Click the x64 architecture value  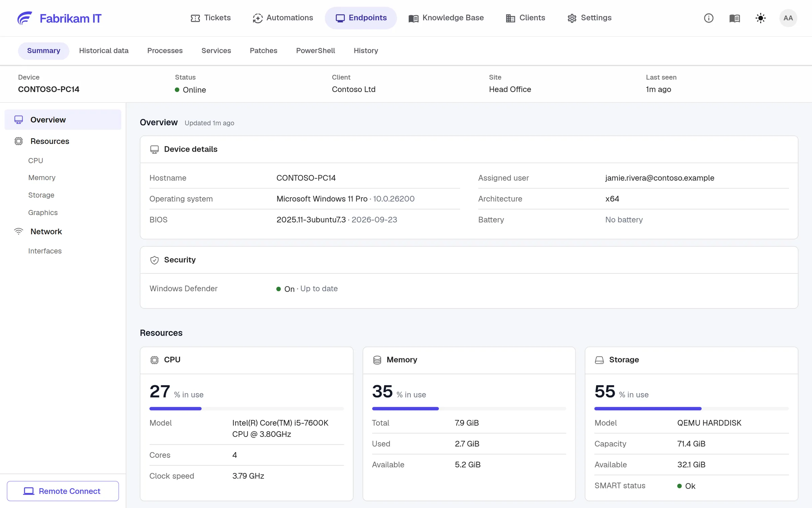coord(612,199)
